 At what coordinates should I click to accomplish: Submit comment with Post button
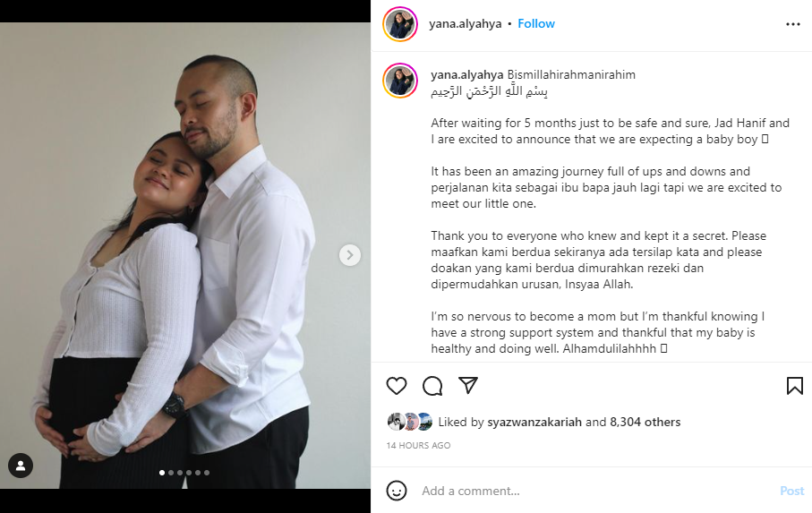click(791, 491)
